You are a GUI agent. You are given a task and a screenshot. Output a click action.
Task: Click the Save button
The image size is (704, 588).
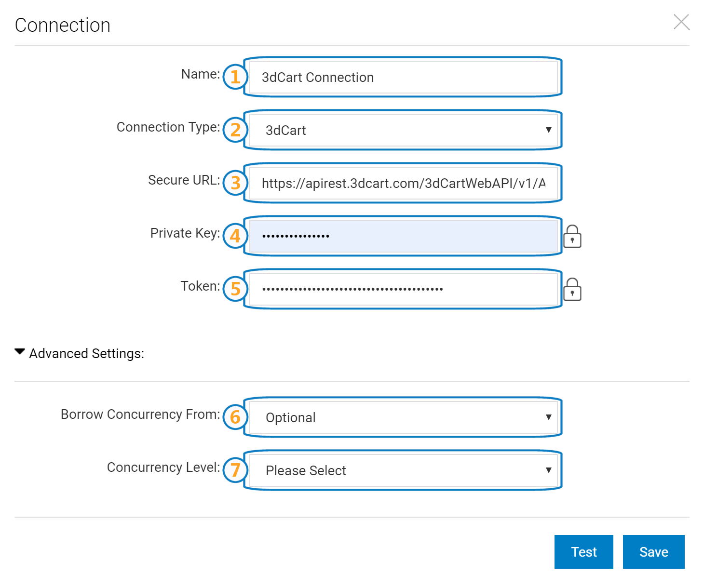click(x=654, y=552)
